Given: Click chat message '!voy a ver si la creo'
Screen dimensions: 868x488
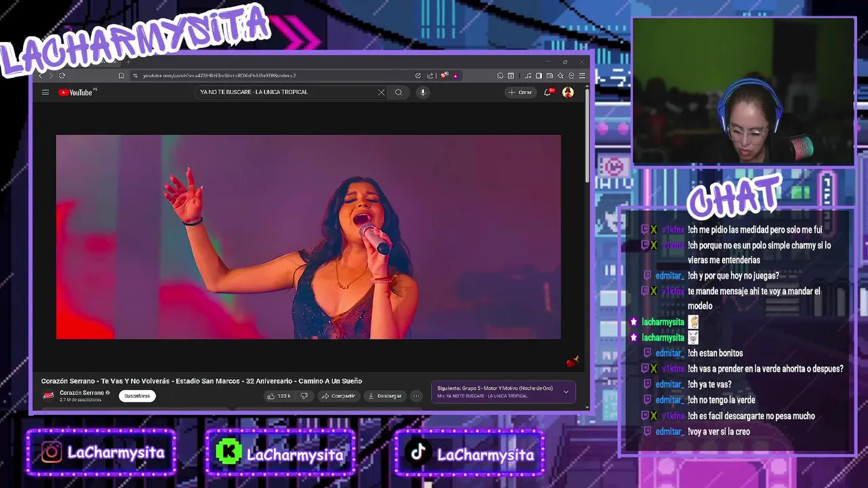Looking at the screenshot, I should click(x=719, y=431).
